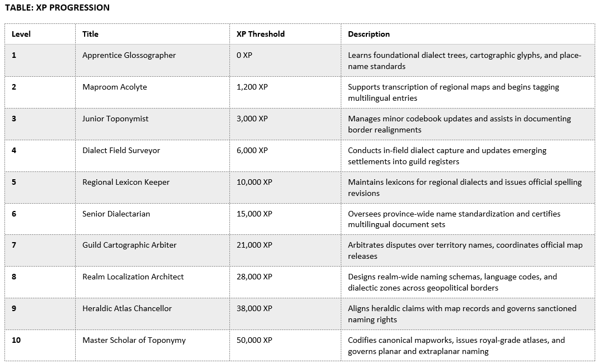
Task: Click the Guild Cartographic Arbiter cell
Action: (x=129, y=245)
